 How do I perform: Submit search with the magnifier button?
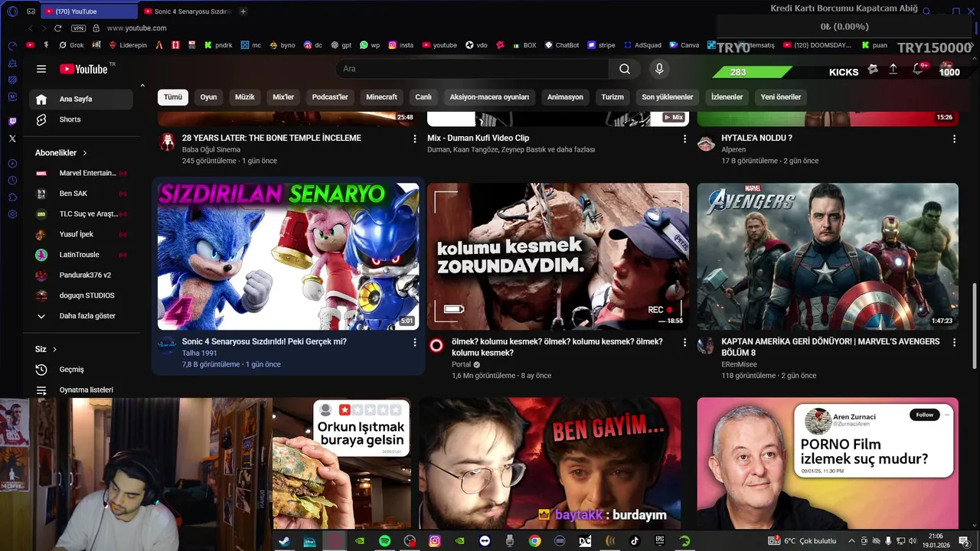tap(625, 69)
